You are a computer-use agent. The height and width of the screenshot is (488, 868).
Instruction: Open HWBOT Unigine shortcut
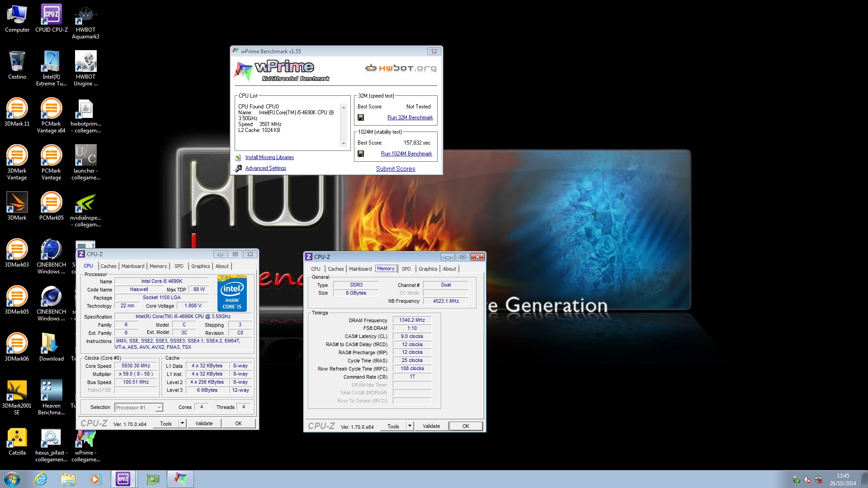coord(85,69)
